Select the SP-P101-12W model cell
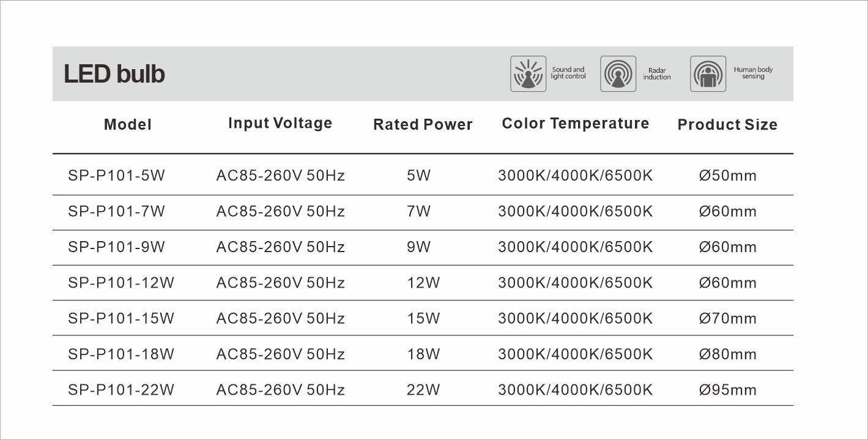This screenshot has width=868, height=440. (121, 283)
